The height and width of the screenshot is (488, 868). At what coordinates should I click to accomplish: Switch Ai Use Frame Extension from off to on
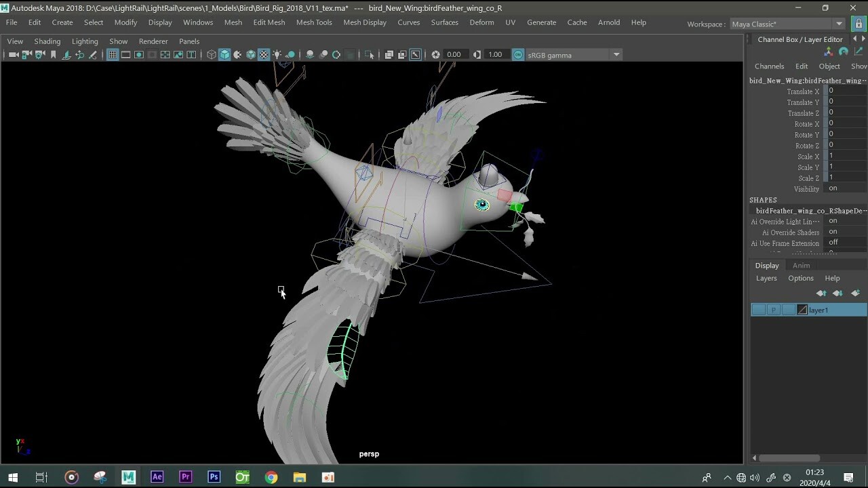click(x=833, y=243)
